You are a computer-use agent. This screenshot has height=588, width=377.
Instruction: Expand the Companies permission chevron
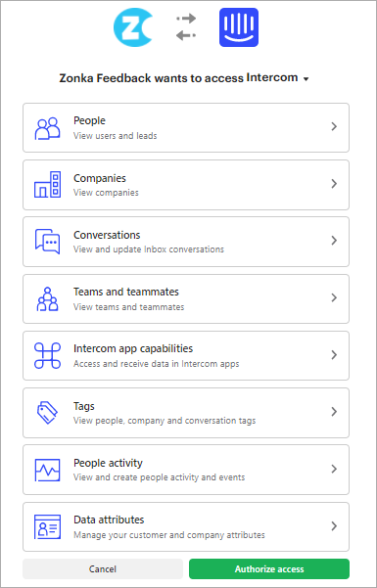coord(334,184)
